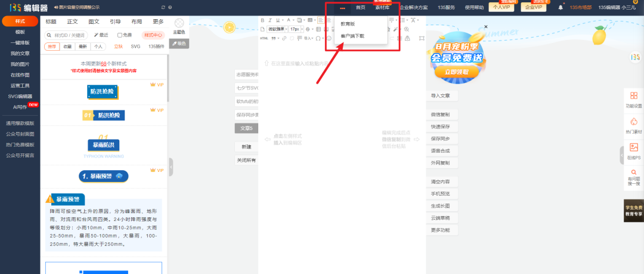Collapse the left style panel handle

tap(171, 167)
